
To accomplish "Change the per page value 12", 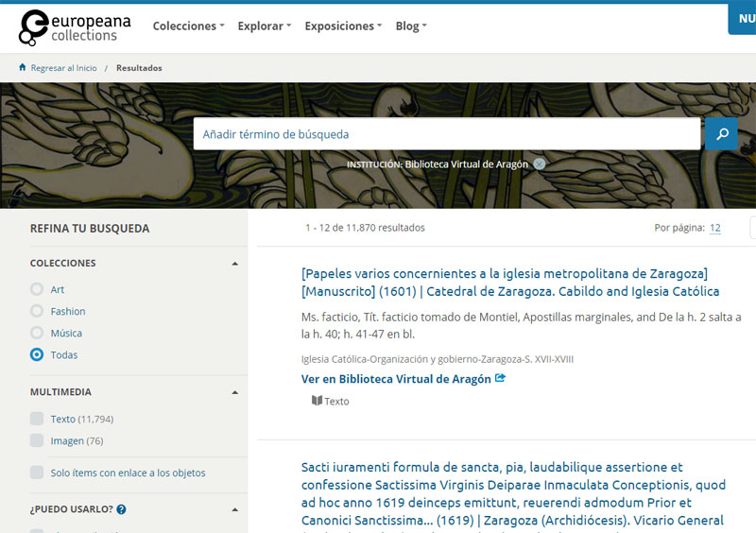I will pyautogui.click(x=715, y=228).
